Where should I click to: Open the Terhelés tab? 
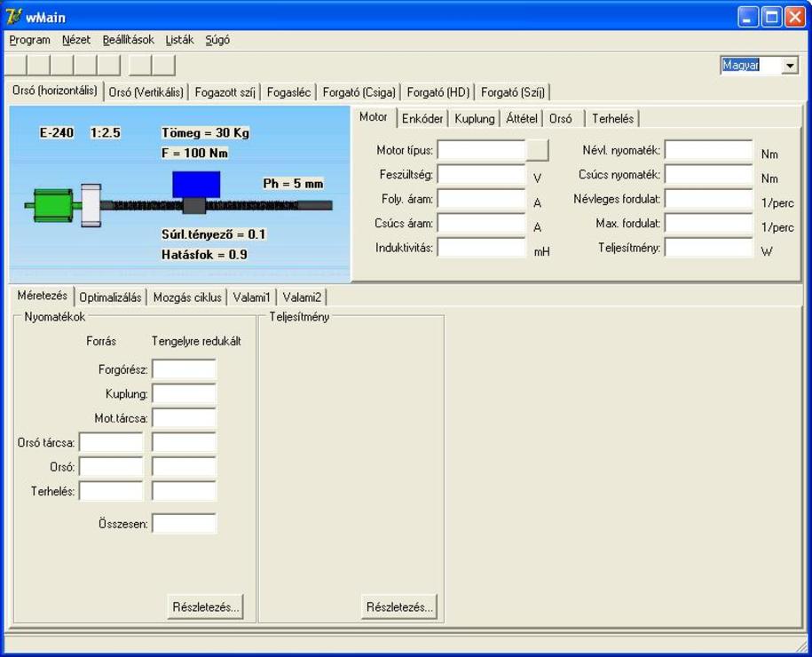[x=612, y=118]
